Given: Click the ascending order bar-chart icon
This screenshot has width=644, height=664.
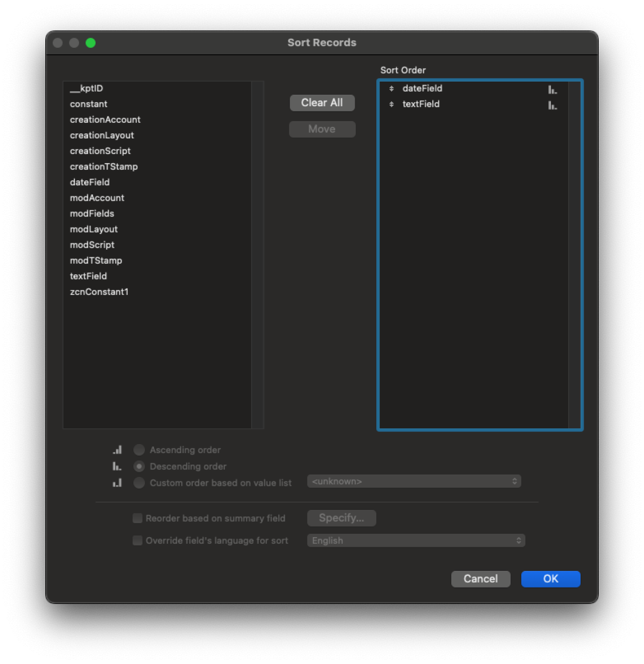Looking at the screenshot, I should click(x=117, y=450).
